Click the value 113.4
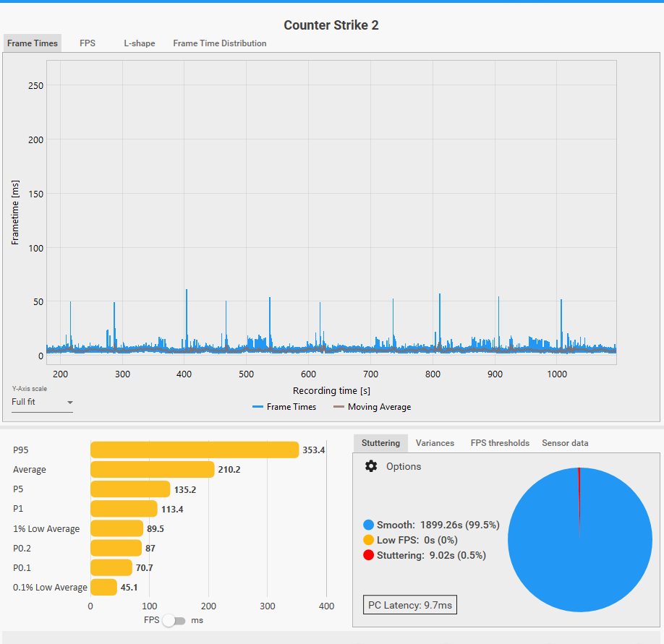Screen dimensions: 664x644 [172, 509]
